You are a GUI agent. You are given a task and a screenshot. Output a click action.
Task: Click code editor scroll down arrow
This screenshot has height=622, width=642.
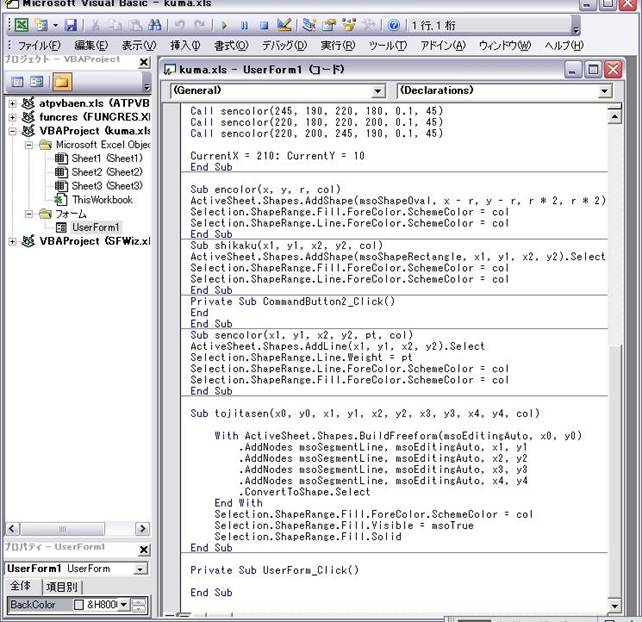coord(615,606)
